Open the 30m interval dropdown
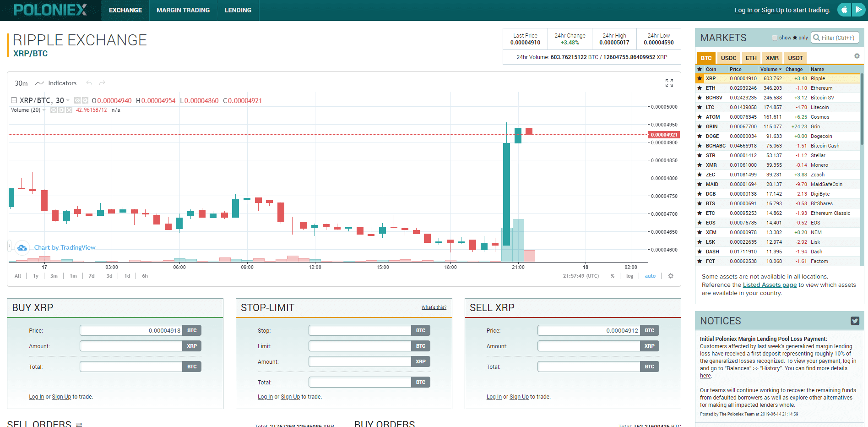Image resolution: width=868 pixels, height=427 pixels. pos(21,83)
